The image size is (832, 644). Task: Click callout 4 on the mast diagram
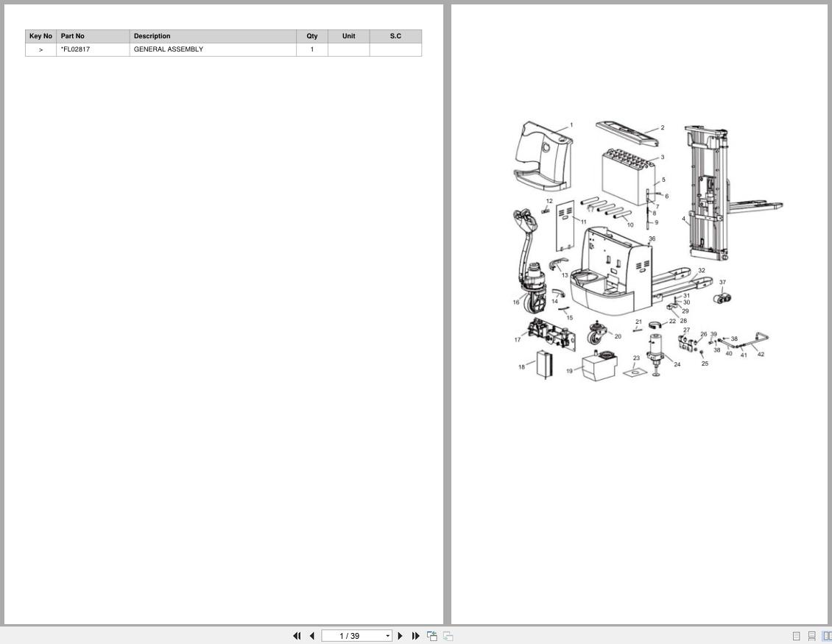pyautogui.click(x=683, y=219)
